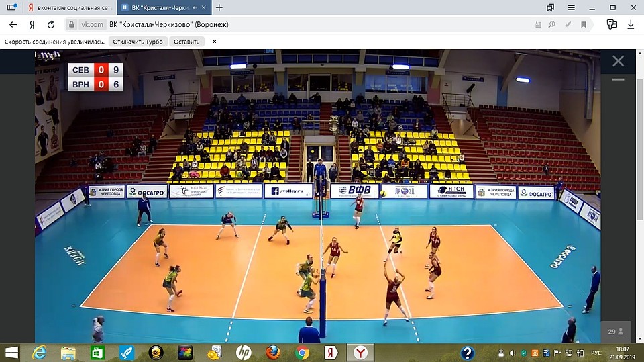This screenshot has width=644, height=362.
Task: Switch to the вконтакте социальная сеть tab
Action: (x=69, y=7)
